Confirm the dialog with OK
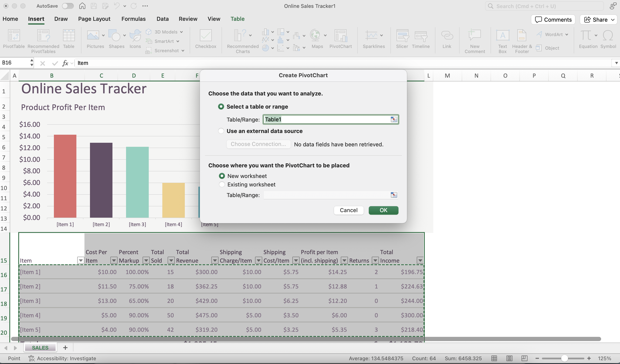 tap(383, 210)
